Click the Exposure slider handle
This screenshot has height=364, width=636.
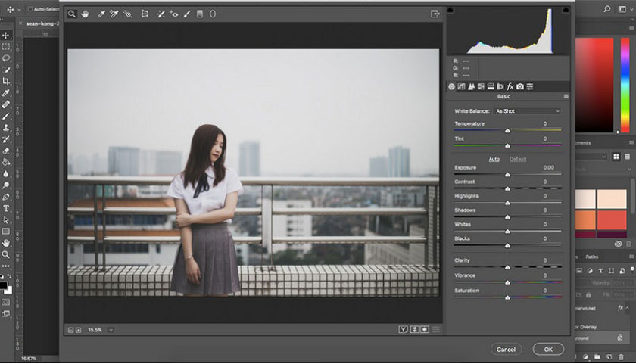pyautogui.click(x=507, y=174)
